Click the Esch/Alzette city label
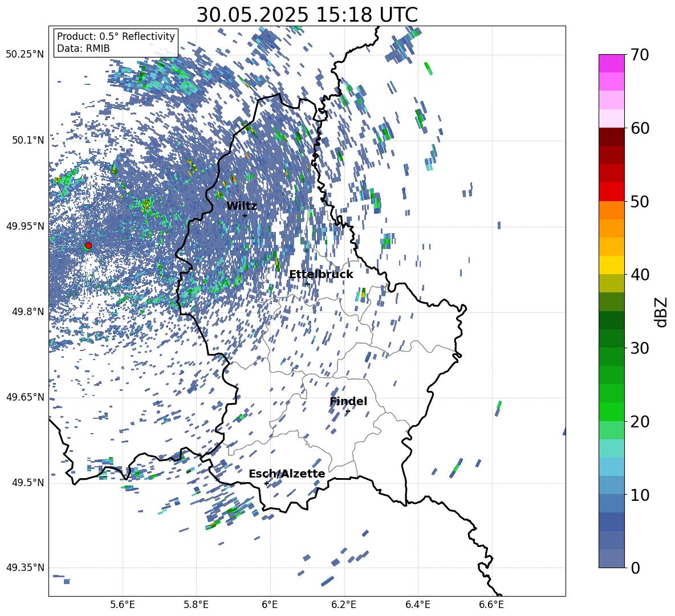 (x=287, y=474)
